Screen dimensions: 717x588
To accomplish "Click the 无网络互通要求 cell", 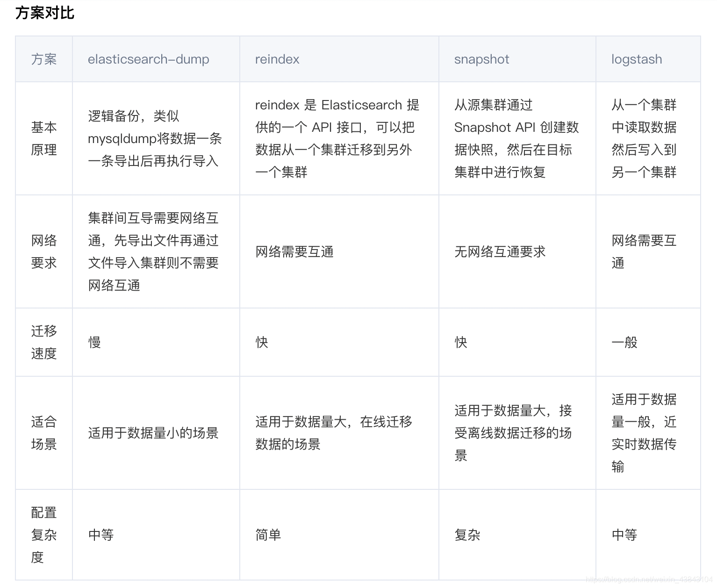I will coord(517,251).
